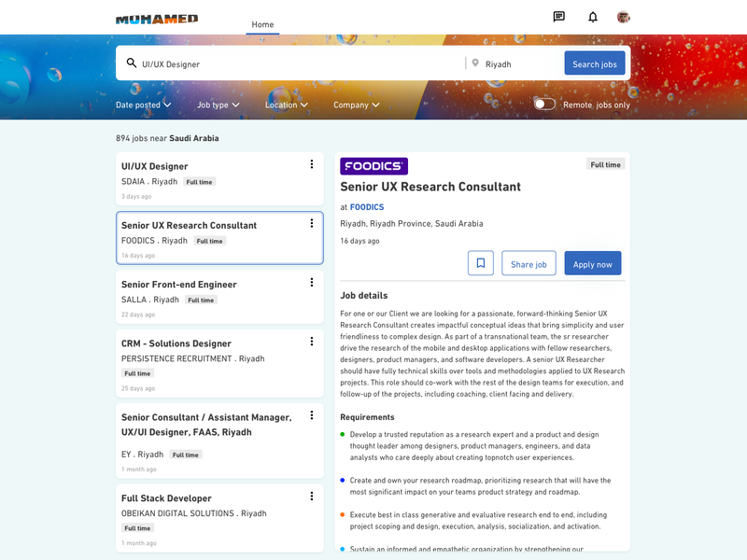Open options menu for Senior UX Research Consultant card
This screenshot has height=560, width=747.
[x=312, y=223]
